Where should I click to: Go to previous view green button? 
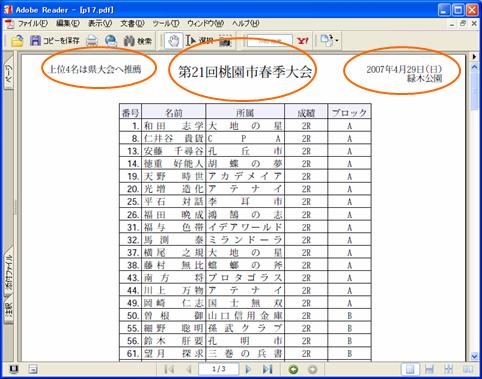click(x=294, y=369)
